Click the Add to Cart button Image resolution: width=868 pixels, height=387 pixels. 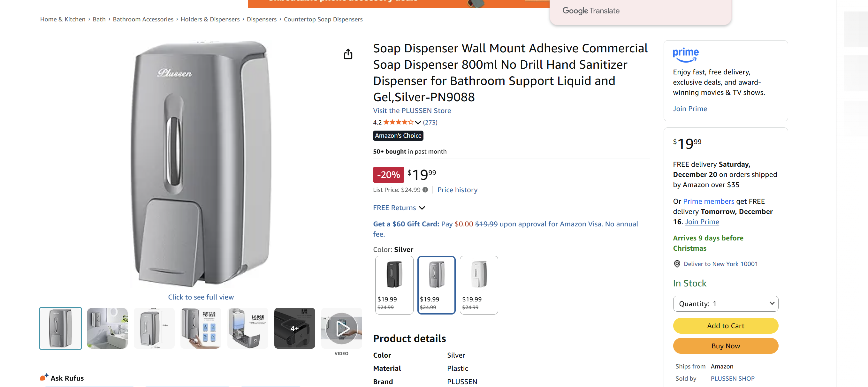(x=726, y=325)
